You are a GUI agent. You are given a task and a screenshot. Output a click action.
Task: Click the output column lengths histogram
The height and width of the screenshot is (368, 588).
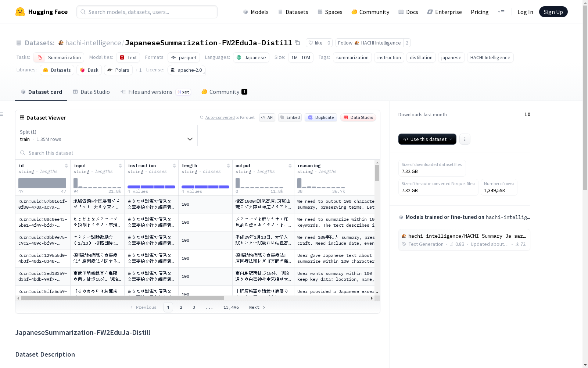[259, 183]
